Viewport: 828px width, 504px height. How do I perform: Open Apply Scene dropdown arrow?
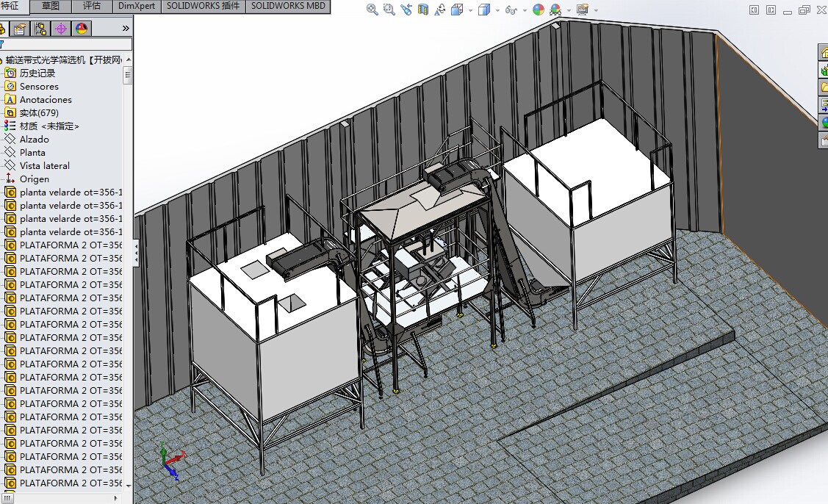569,10
